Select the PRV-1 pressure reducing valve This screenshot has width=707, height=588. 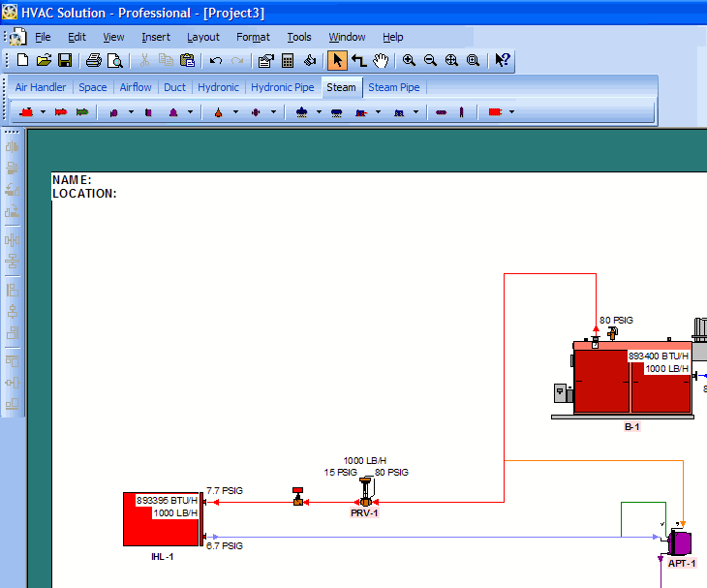(x=366, y=492)
